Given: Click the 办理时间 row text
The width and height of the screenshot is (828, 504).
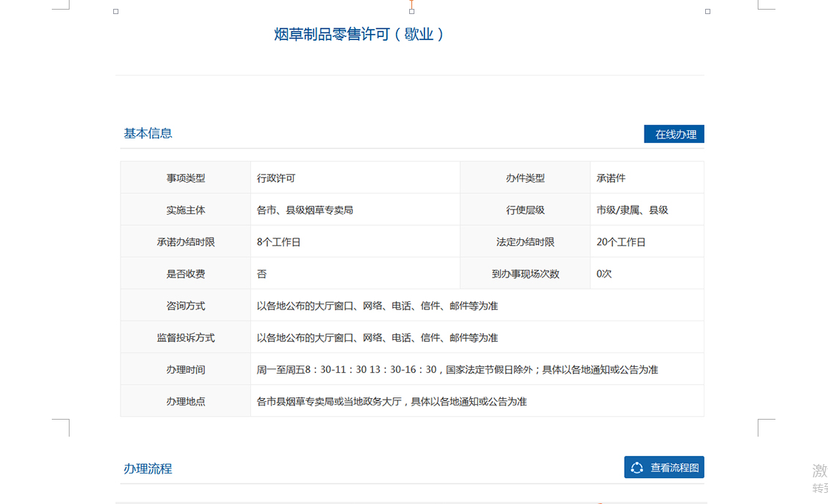Looking at the screenshot, I should pyautogui.click(x=457, y=369).
